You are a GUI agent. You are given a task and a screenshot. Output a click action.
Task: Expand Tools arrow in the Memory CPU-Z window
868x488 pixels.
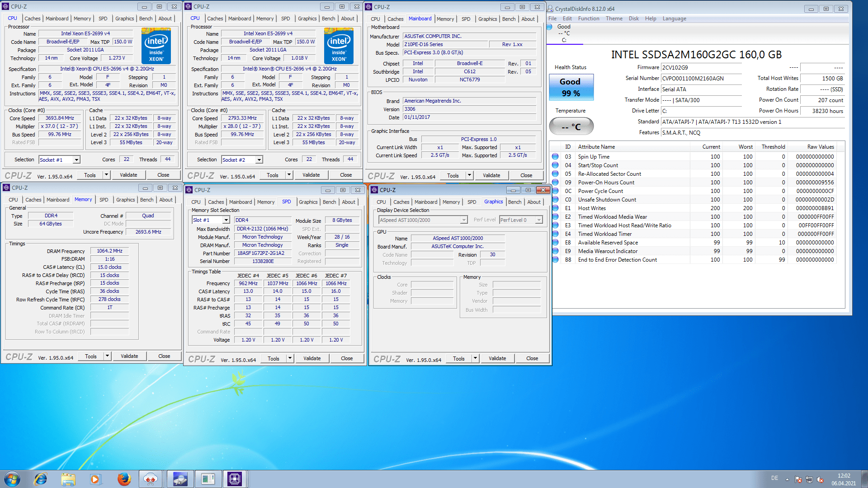107,356
